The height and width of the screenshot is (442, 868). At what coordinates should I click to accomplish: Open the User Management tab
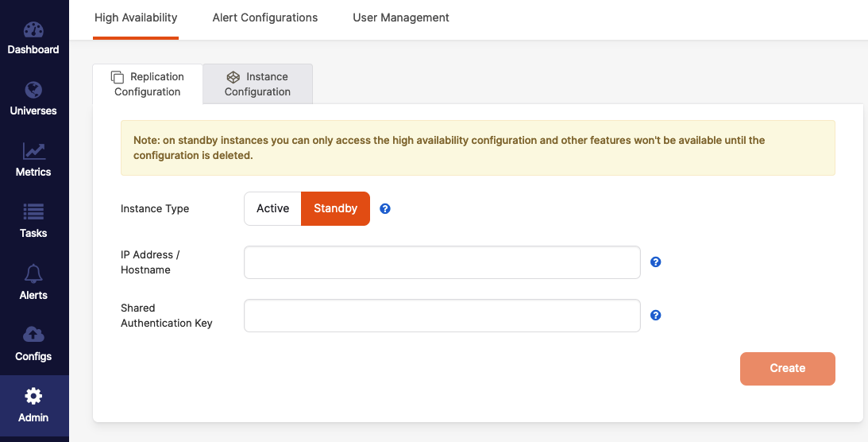click(x=401, y=17)
